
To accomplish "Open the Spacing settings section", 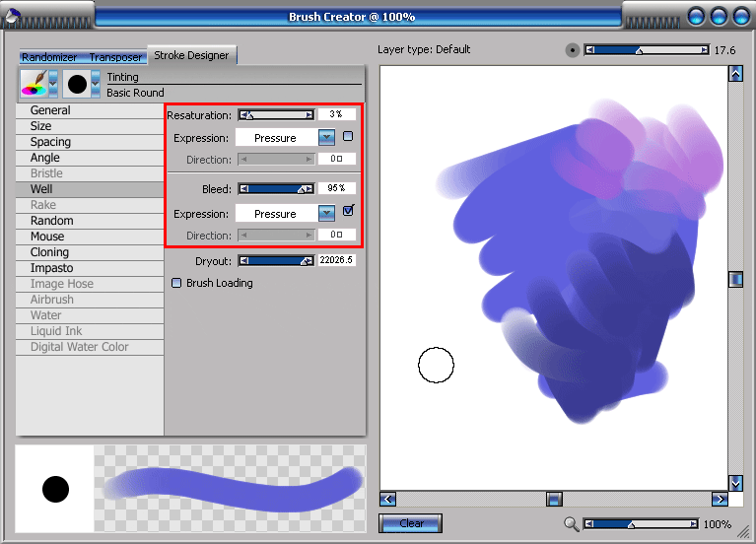I will tap(90, 142).
